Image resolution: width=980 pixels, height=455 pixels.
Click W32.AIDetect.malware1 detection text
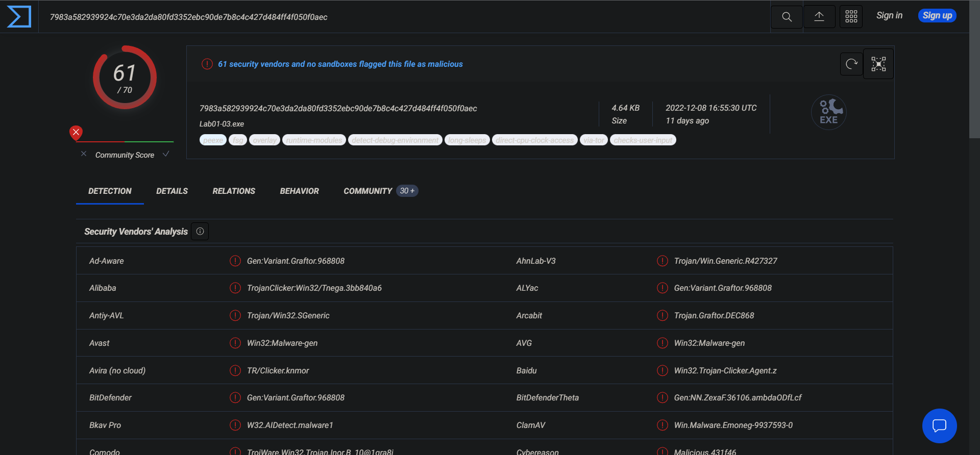click(x=290, y=425)
